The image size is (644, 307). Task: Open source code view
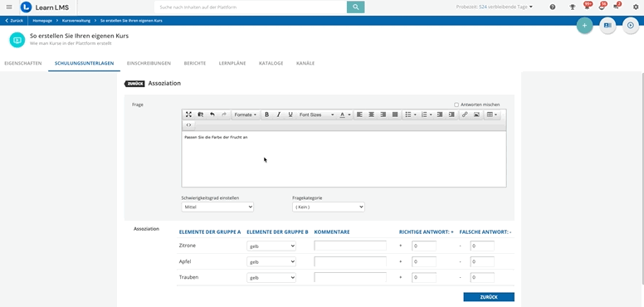188,124
